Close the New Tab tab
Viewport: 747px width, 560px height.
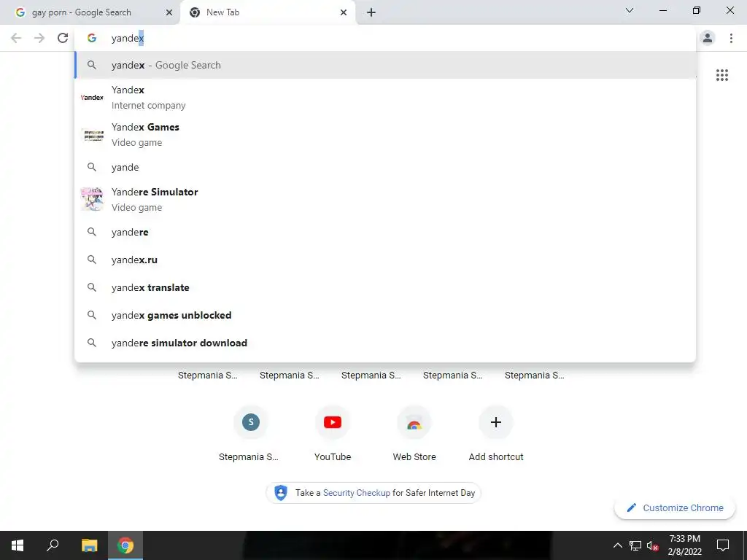344,12
